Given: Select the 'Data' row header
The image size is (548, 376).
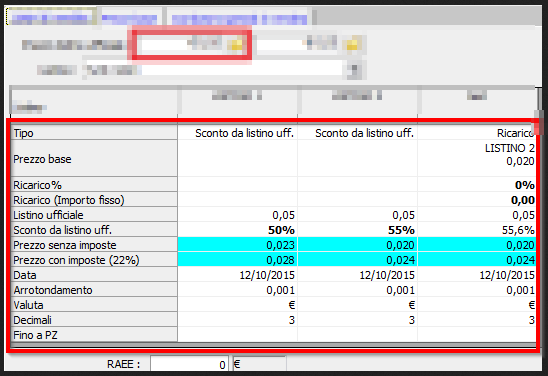Looking at the screenshot, I should coord(94,275).
